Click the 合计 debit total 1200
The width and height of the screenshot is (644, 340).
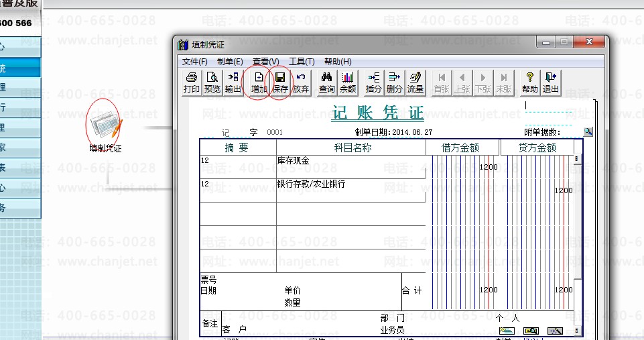(489, 290)
